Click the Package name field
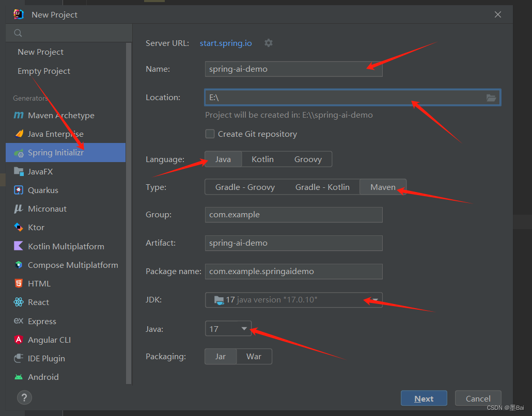This screenshot has width=532, height=416. (x=294, y=271)
